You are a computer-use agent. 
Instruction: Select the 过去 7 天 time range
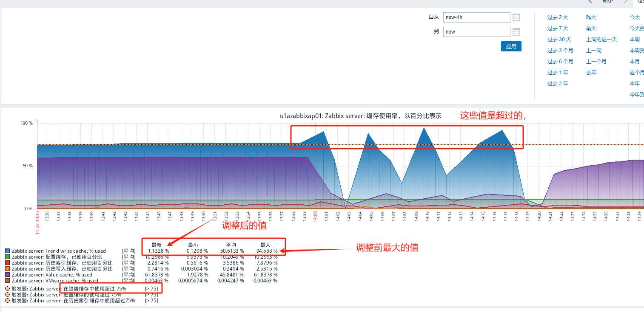tap(558, 28)
